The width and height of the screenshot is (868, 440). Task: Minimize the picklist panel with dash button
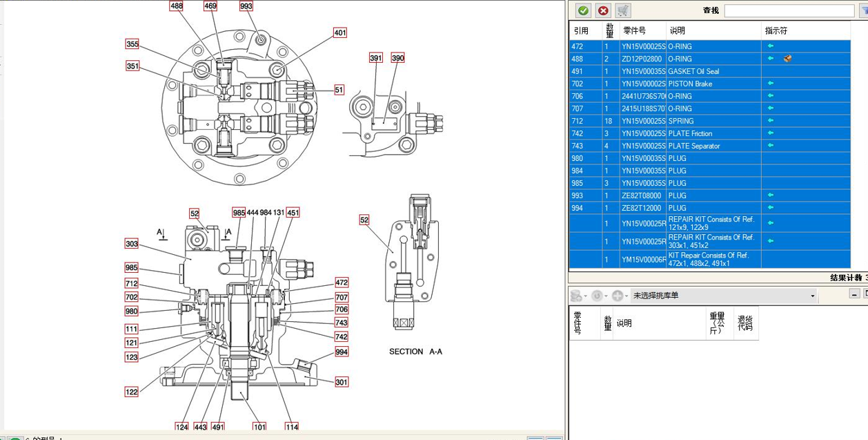pos(853,294)
